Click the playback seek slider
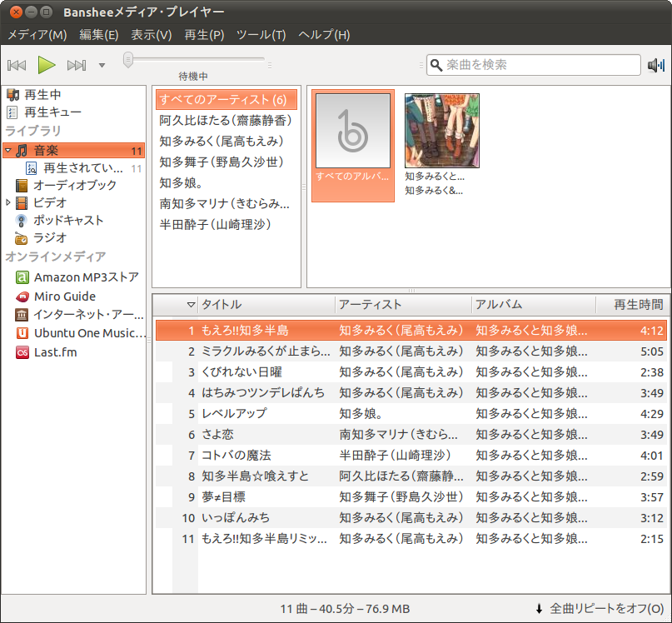This screenshot has width=672, height=623. 195,60
